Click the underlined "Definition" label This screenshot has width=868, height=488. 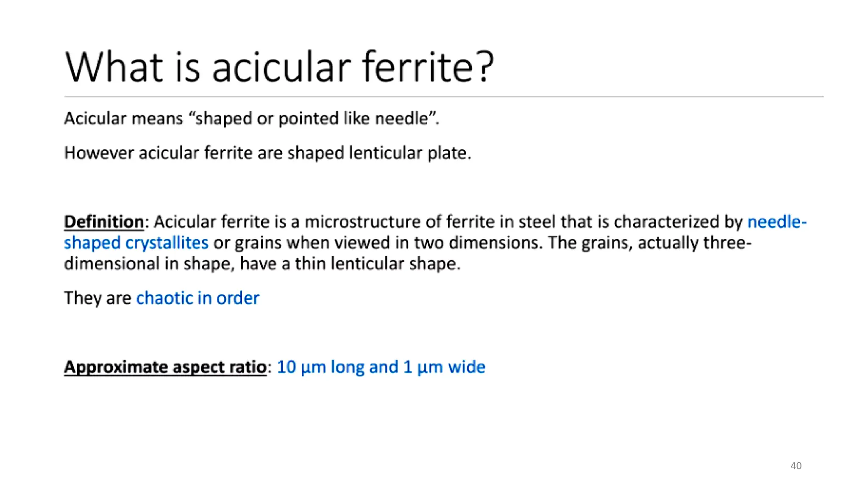point(104,222)
